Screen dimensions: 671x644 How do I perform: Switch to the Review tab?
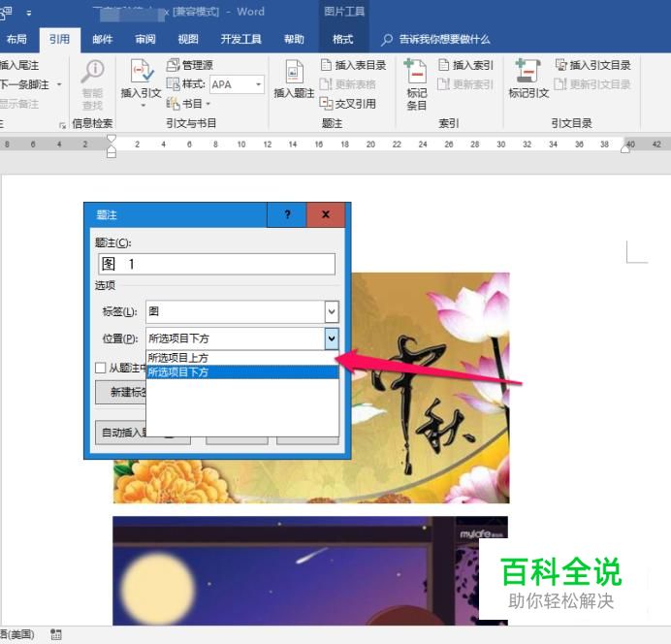(145, 40)
